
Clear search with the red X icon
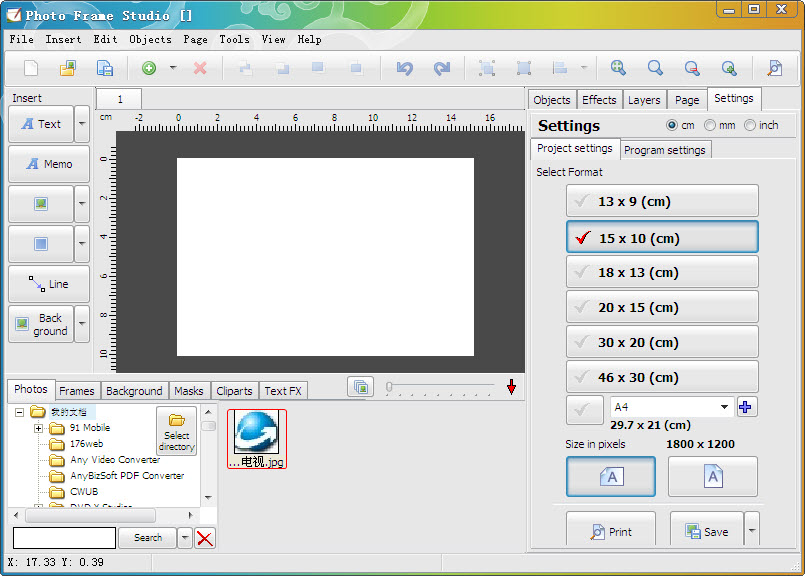click(204, 538)
